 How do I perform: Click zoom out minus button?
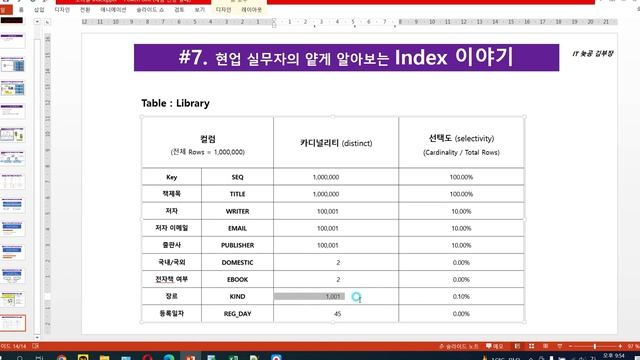571,346
